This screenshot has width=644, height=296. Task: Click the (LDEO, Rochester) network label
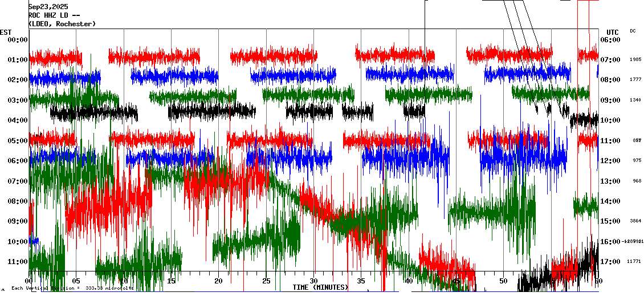pos(62,24)
